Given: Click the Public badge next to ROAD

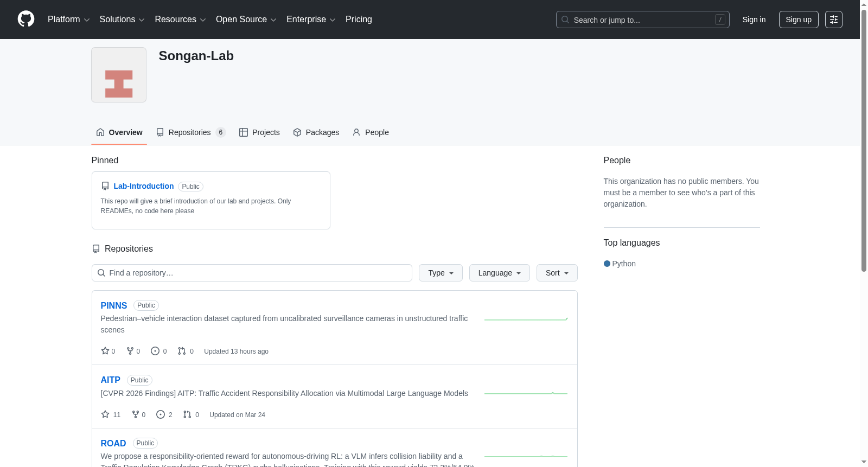Looking at the screenshot, I should click(145, 443).
